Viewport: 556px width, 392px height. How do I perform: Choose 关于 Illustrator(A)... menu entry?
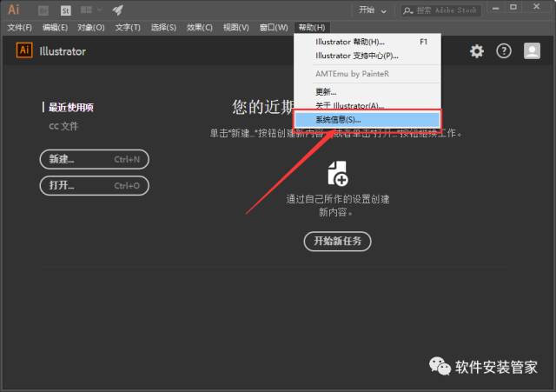(349, 105)
